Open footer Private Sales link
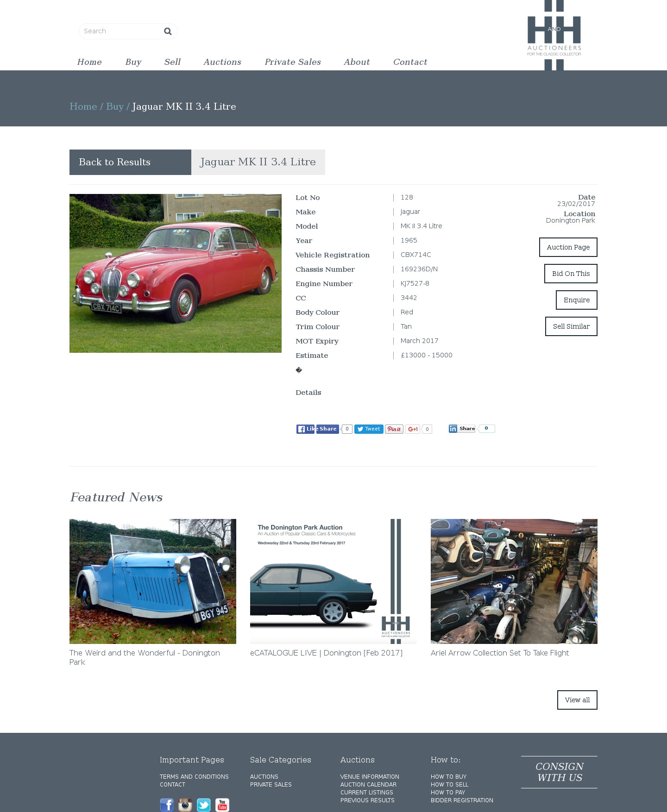 coord(271,785)
